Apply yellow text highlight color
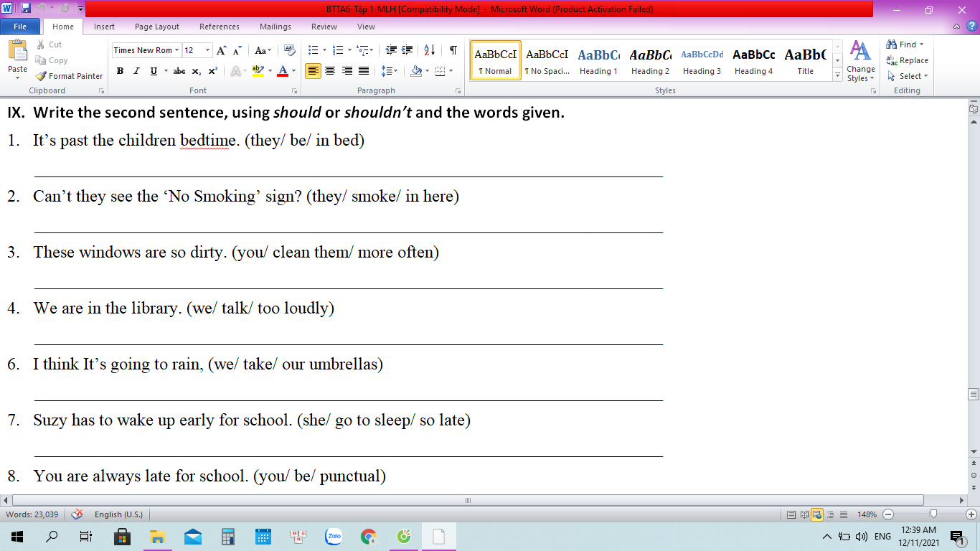Screen dimensions: 980x551 (258, 71)
